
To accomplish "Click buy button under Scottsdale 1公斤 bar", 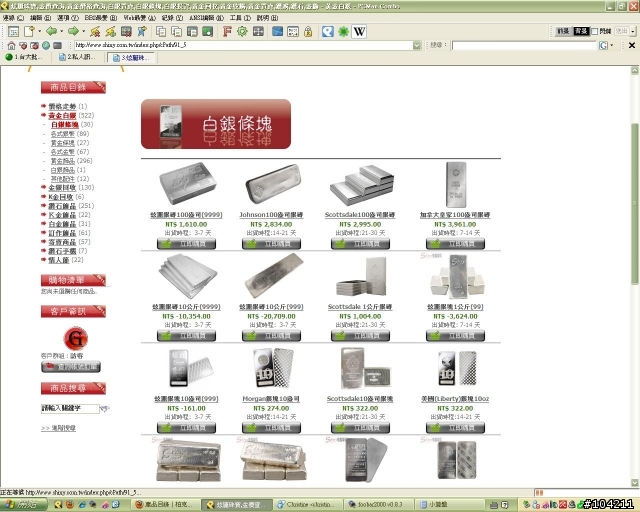I will click(360, 336).
